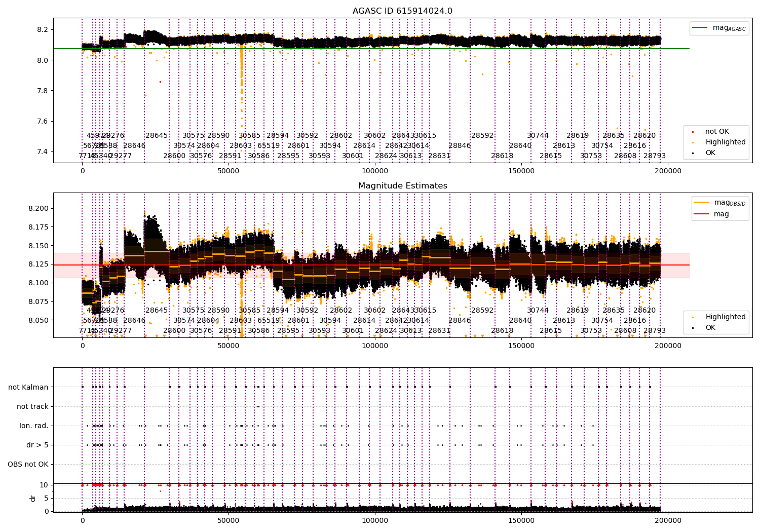
Task: Click obsid label 28600 in Magnitude Estimates plot
Action: point(174,331)
